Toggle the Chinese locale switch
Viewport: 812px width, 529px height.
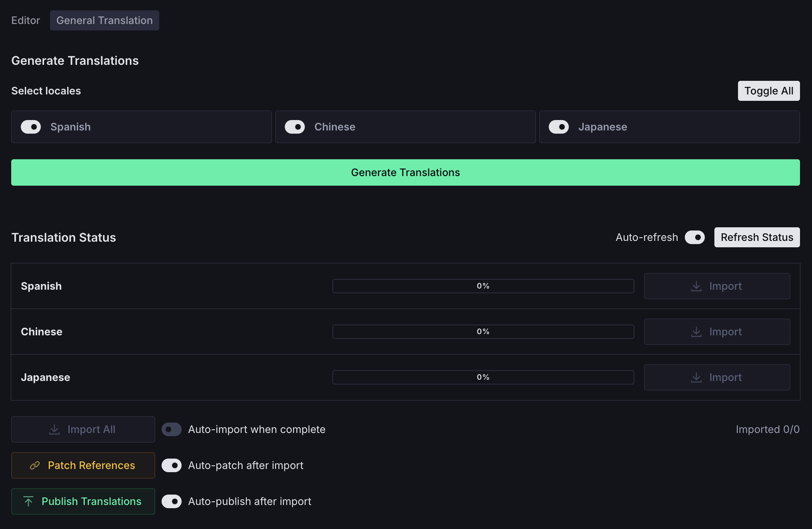coord(295,127)
